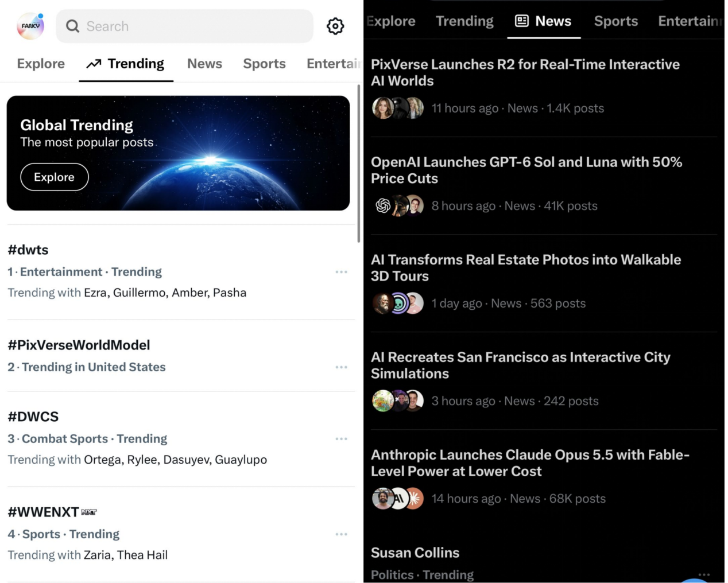
Task: Open the PixVerse Launches R2 headline
Action: coord(525,73)
